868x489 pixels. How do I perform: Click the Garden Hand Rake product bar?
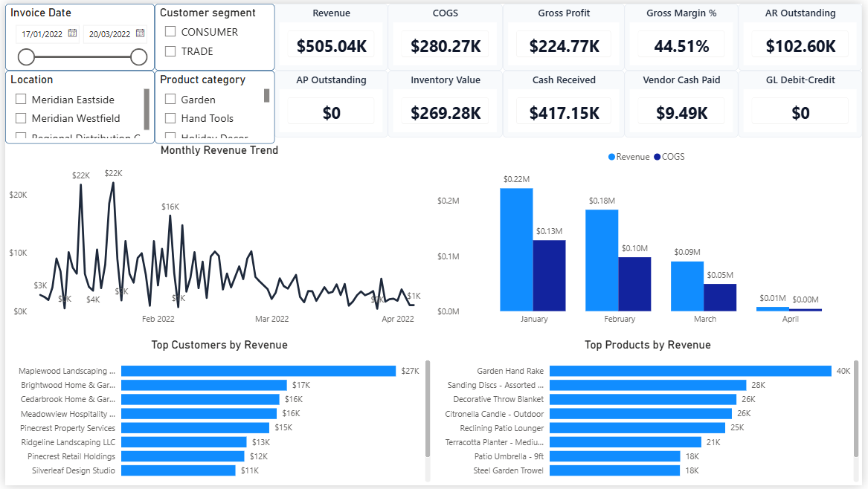(x=690, y=371)
